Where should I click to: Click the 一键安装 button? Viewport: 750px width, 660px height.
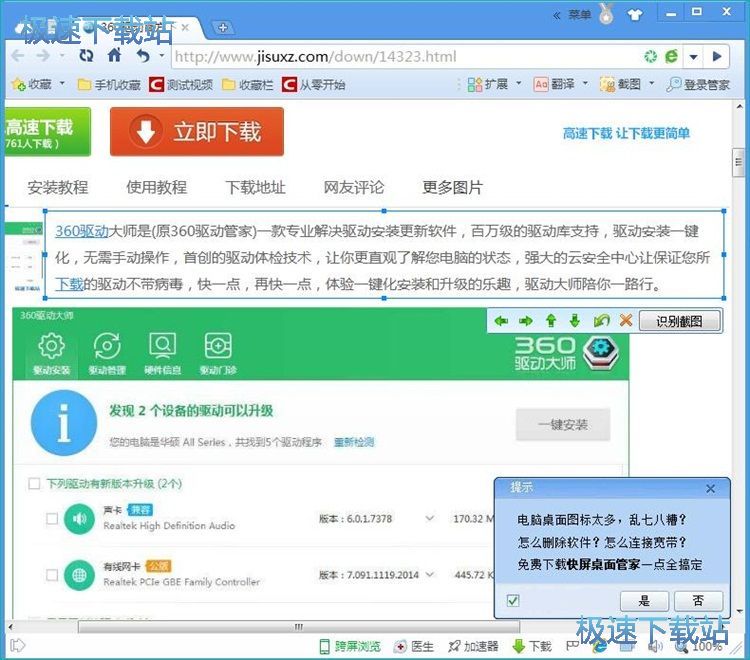pyautogui.click(x=563, y=424)
